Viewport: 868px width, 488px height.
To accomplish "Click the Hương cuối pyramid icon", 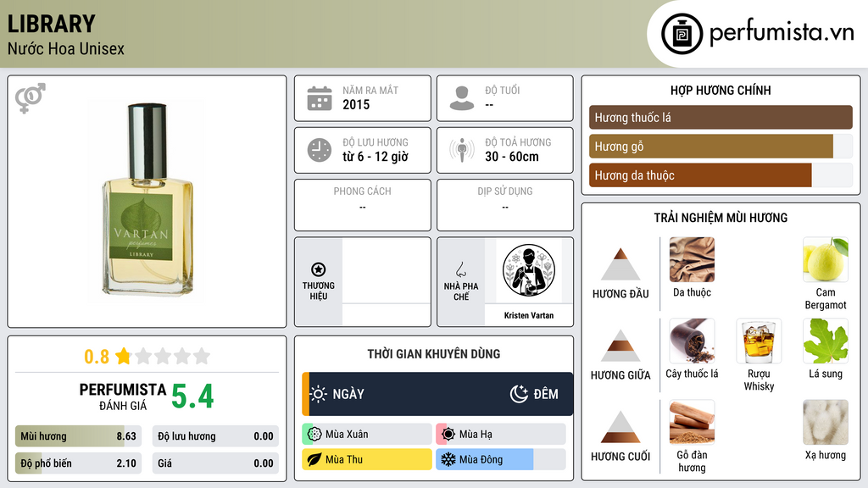I will [620, 427].
